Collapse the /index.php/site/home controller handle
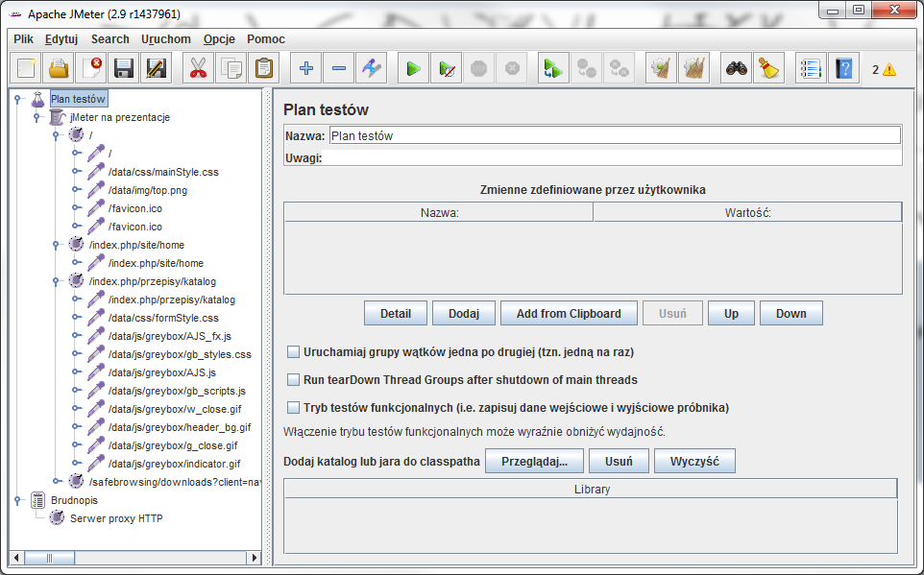Viewport: 924px width, 575px height. click(x=56, y=245)
